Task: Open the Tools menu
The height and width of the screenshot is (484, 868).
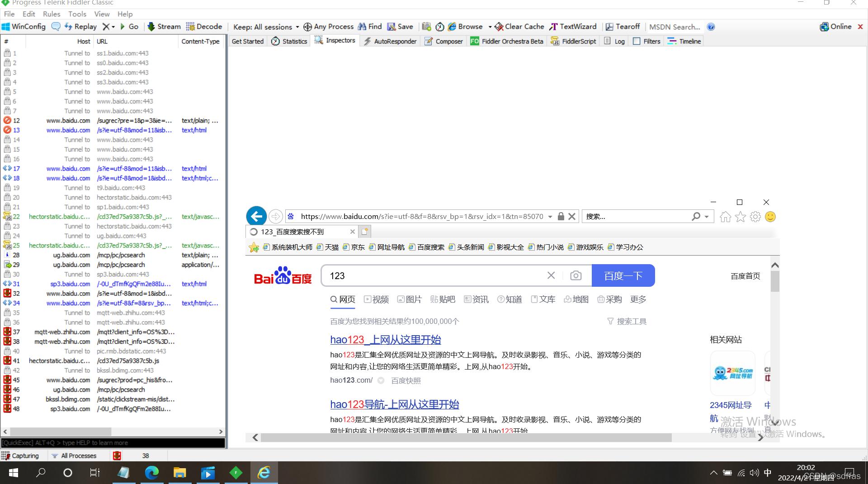Action: pyautogui.click(x=77, y=14)
